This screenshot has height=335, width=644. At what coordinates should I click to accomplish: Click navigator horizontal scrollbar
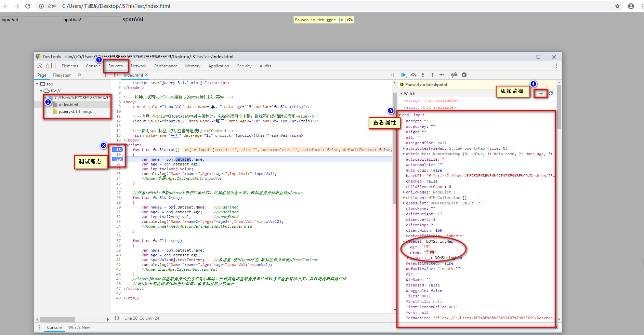(57, 319)
